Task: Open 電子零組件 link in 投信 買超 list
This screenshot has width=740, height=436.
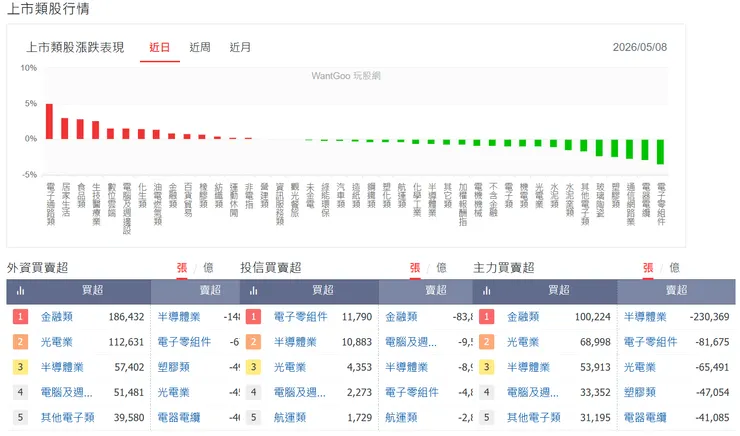Action: pyautogui.click(x=301, y=317)
